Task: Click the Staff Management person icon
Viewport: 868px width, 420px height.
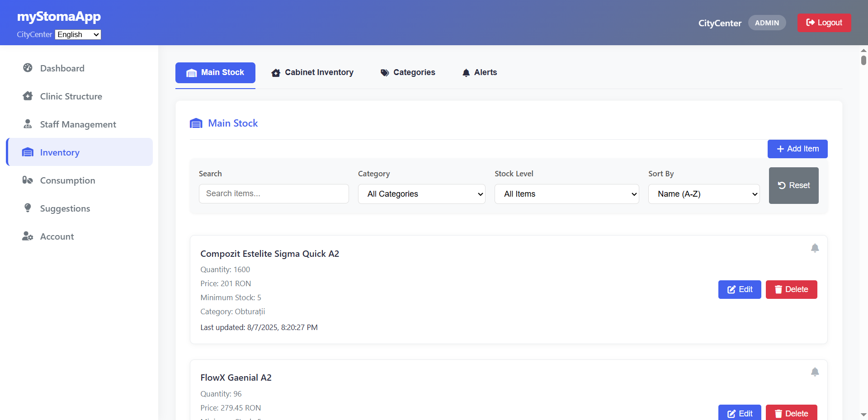Action: 28,124
